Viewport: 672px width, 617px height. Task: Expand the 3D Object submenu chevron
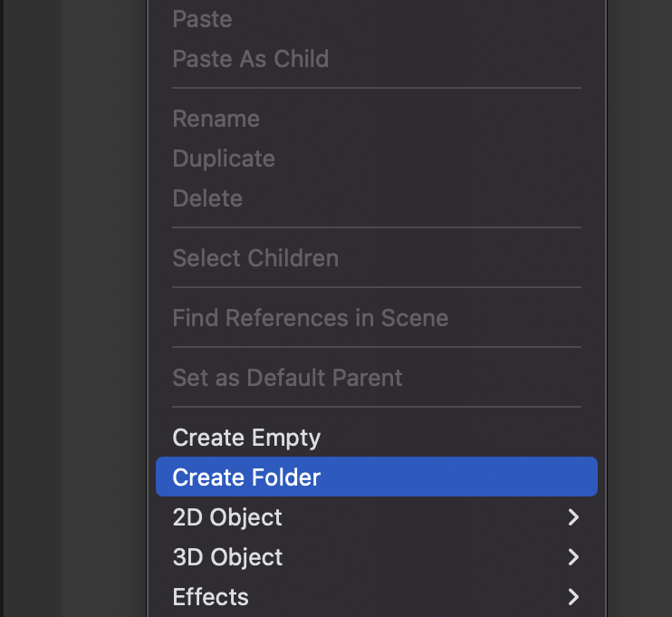click(572, 557)
